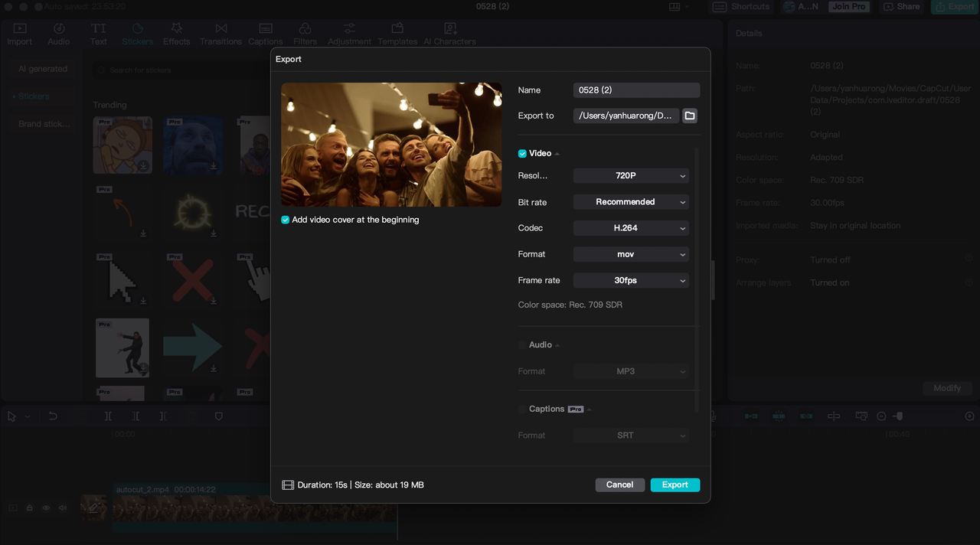Viewport: 980px width, 545px height.
Task: Toggle clip linkage in timeline toolbar
Action: [x=806, y=416]
